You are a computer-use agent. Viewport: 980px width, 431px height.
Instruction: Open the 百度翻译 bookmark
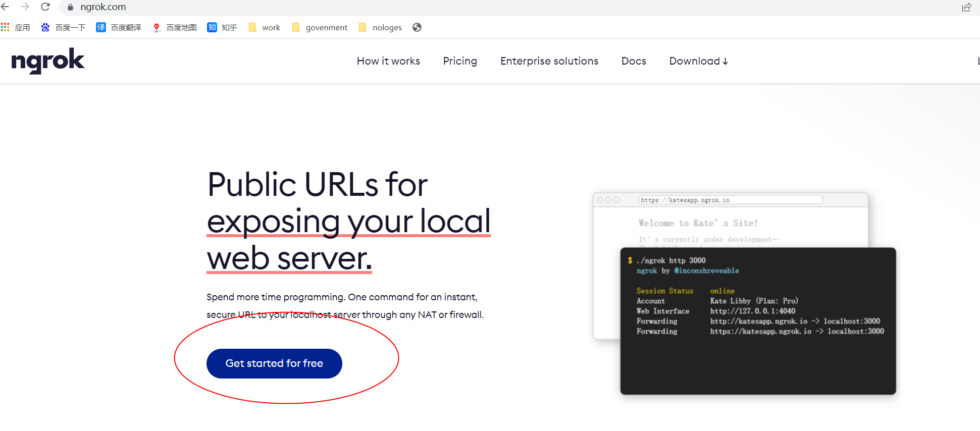[x=119, y=27]
